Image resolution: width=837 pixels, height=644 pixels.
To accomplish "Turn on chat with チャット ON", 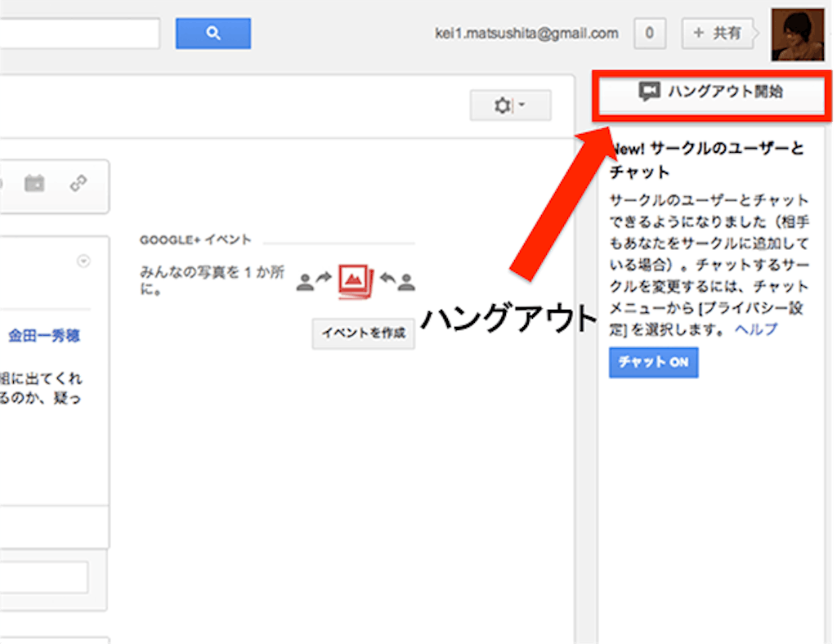I will pos(653,362).
